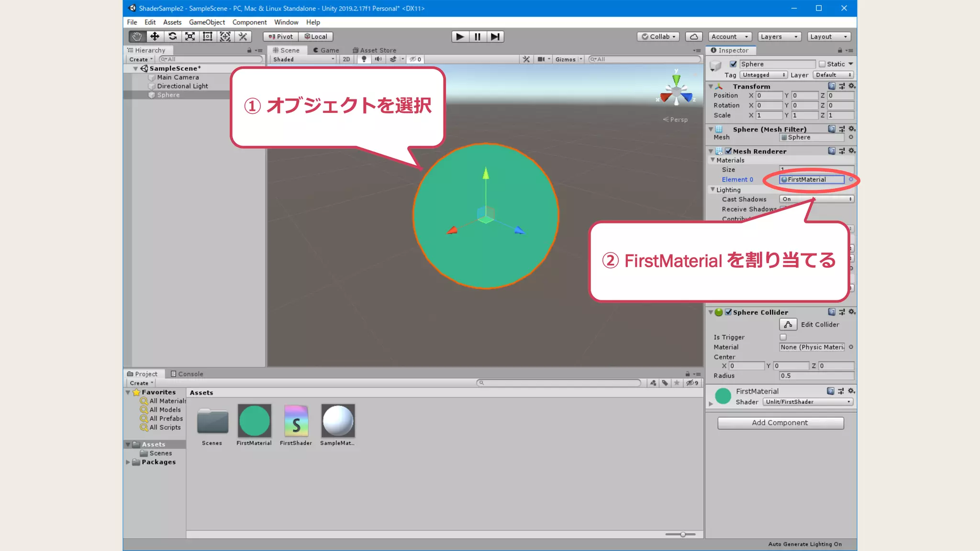Open Shader Unlit/FirstShader dropdown
Screen dimensions: 980x551
pos(808,402)
